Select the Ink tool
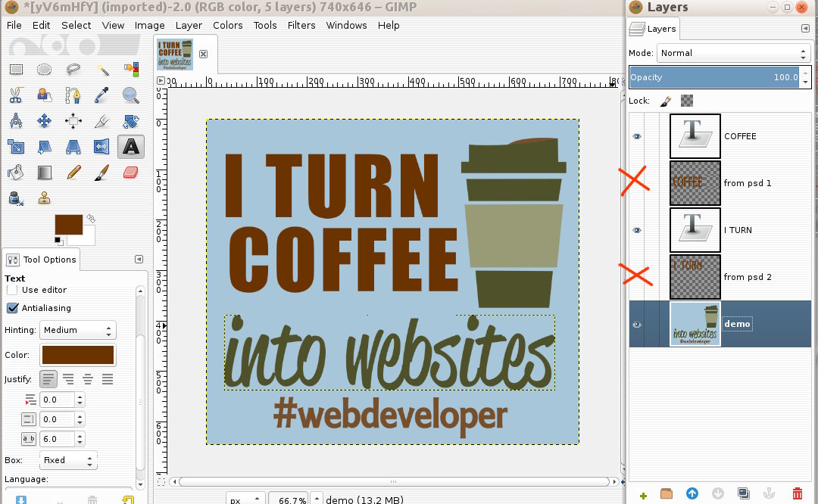 coord(16,198)
